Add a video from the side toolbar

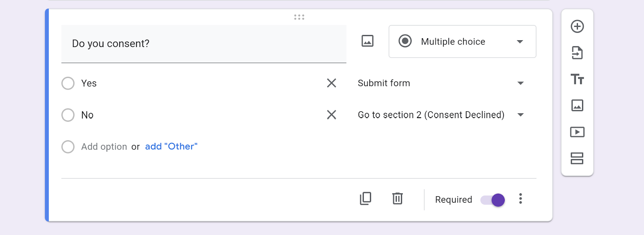[577, 132]
